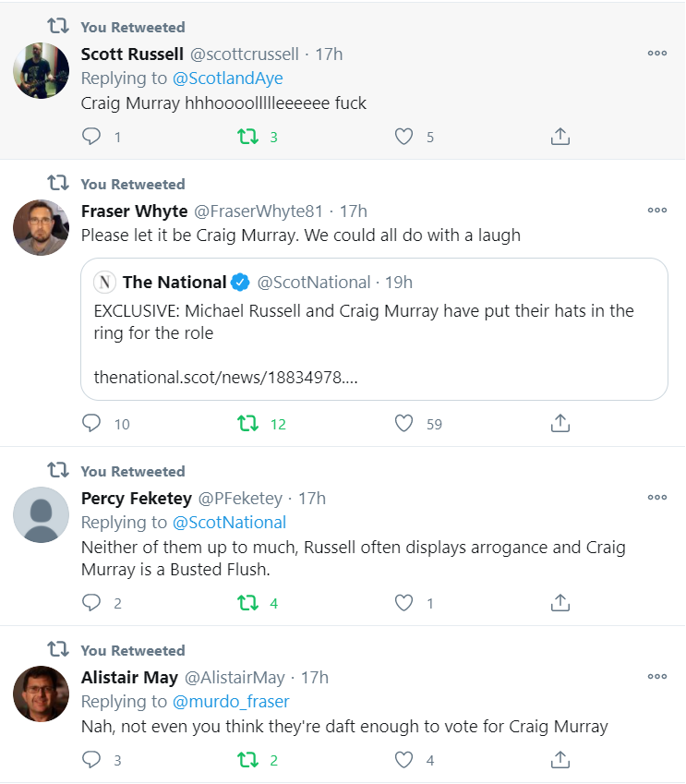Share Fraser Whyte's tweet
Viewport: 686px width, 784px height.
click(x=560, y=424)
